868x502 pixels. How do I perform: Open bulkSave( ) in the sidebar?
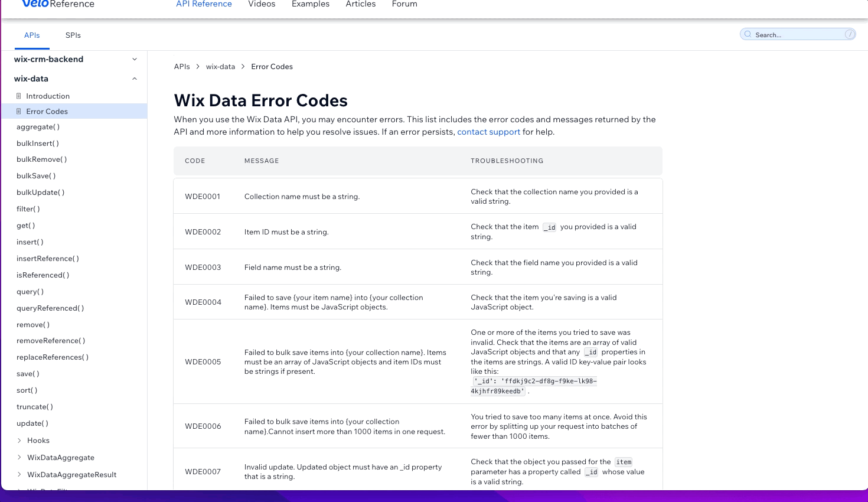pyautogui.click(x=36, y=176)
